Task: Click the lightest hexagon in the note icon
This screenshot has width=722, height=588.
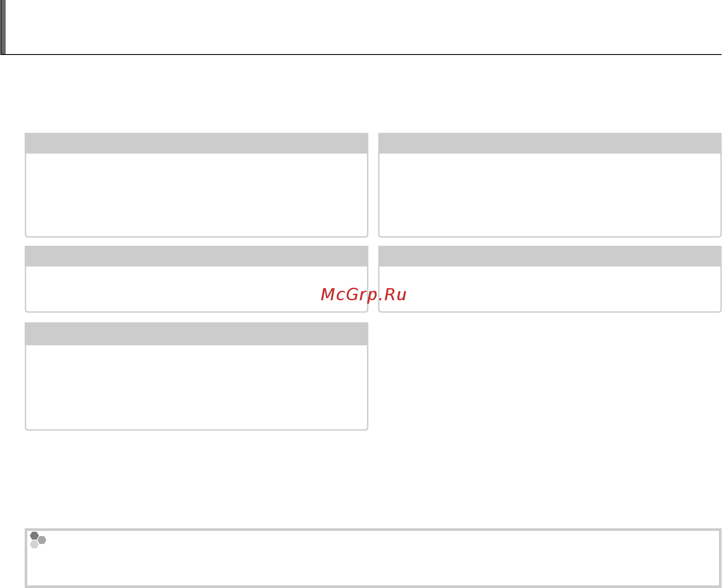Action: [34, 544]
